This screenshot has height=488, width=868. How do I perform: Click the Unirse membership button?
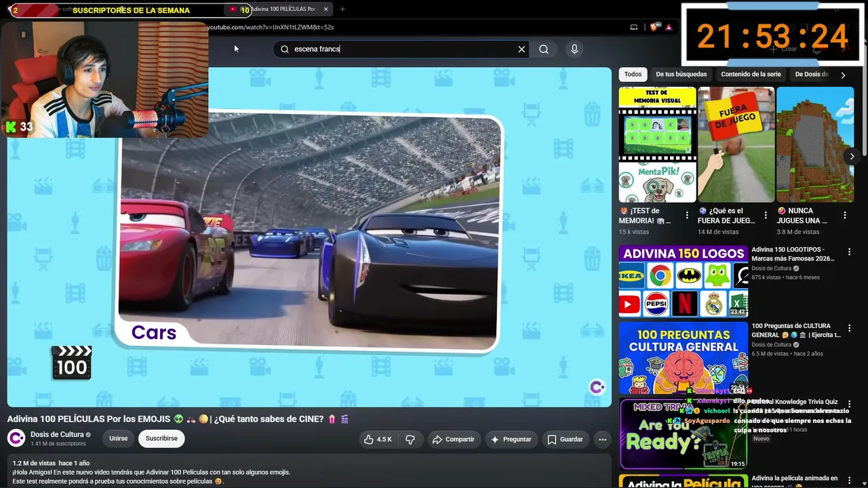coord(119,439)
